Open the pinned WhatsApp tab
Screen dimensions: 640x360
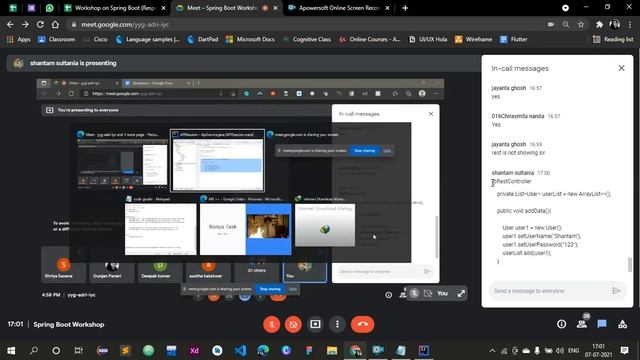coord(50,8)
